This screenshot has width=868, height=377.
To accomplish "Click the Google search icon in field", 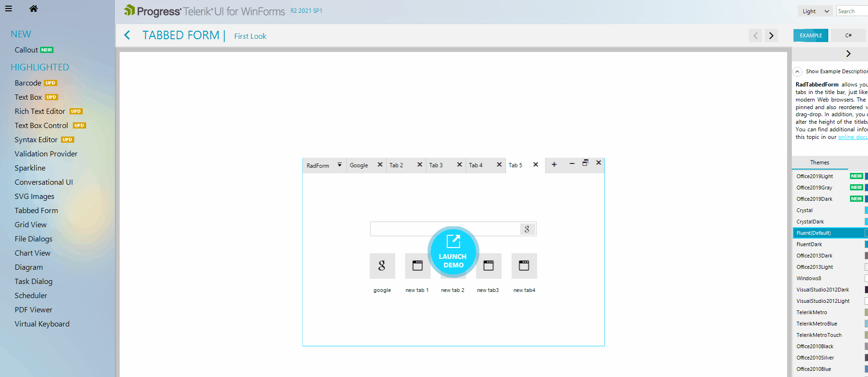I will (527, 229).
